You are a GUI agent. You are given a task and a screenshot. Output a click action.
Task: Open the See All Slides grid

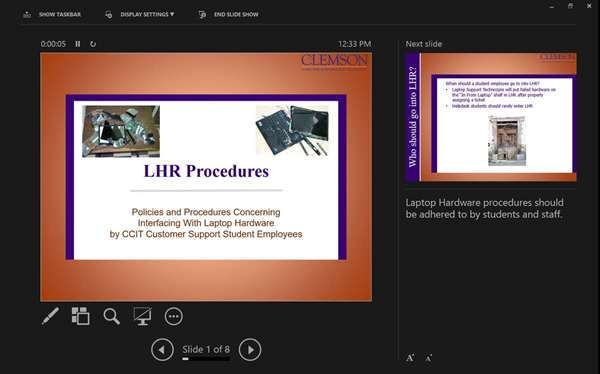point(80,316)
